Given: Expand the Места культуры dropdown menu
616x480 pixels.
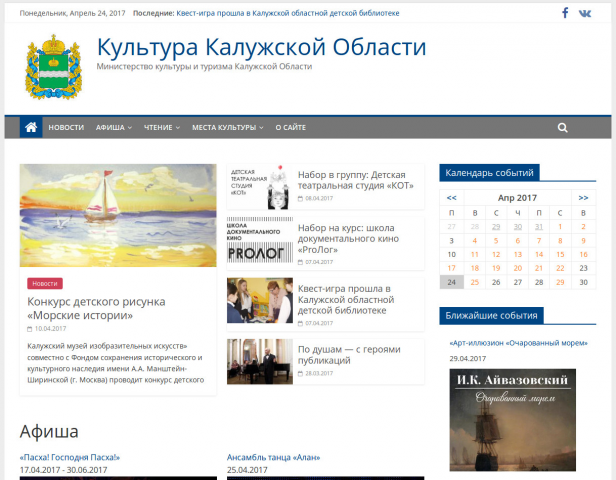Looking at the screenshot, I should coord(228,128).
